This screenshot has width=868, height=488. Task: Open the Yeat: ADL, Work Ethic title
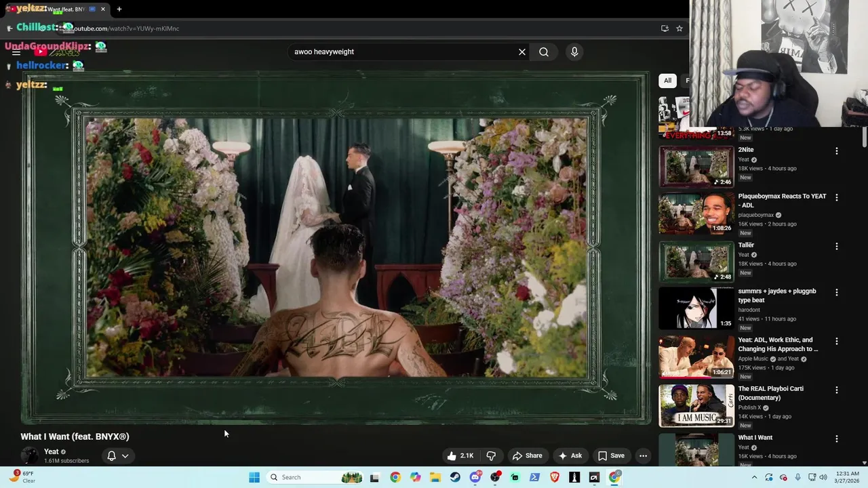point(778,344)
